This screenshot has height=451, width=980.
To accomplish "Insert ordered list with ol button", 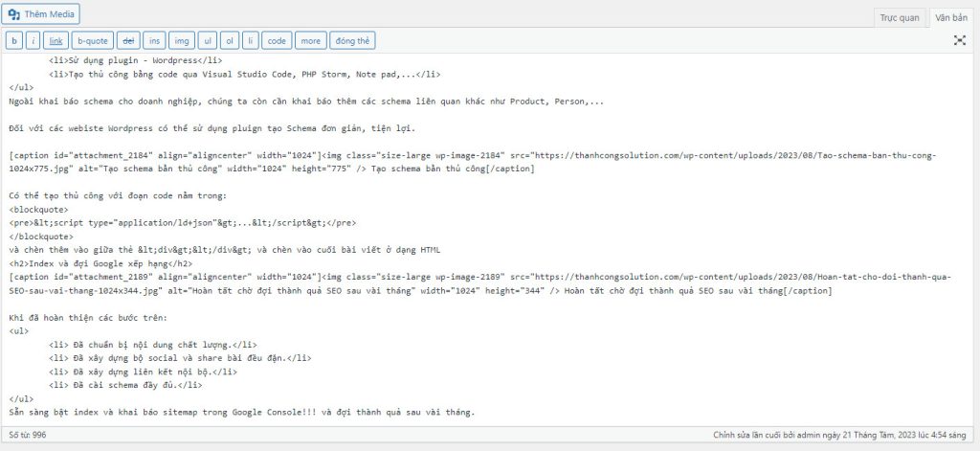I will pyautogui.click(x=230, y=40).
